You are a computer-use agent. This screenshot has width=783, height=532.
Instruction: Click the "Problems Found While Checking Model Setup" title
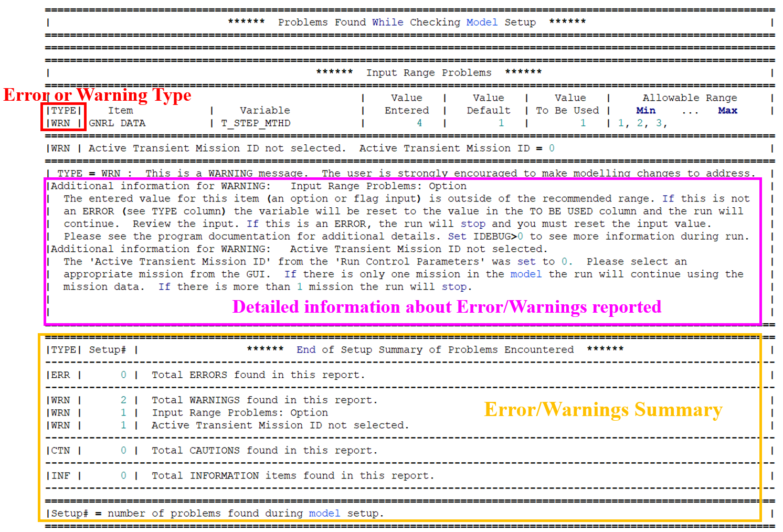(407, 23)
